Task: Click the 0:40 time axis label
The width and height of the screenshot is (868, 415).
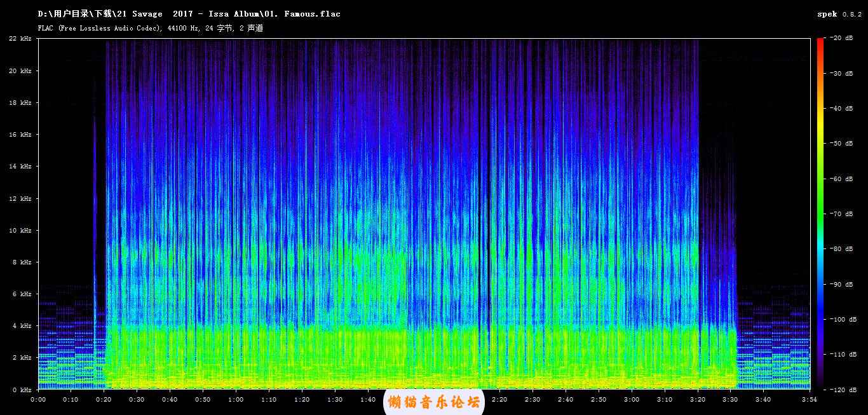Action: tap(170, 399)
